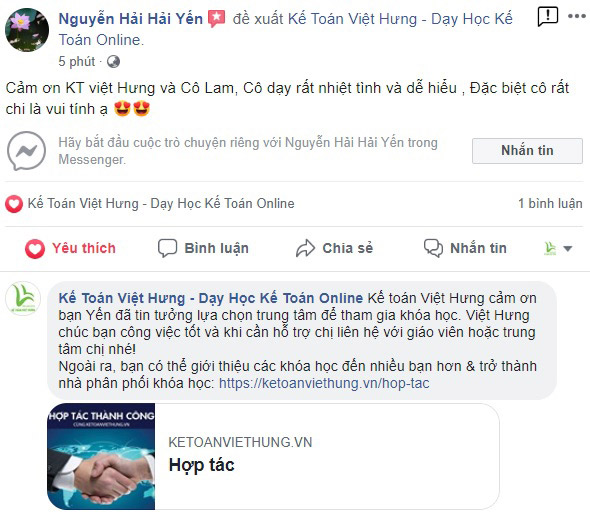Click the Bình luận comment button
Image resolution: width=590 pixels, height=514 pixels.
[203, 248]
